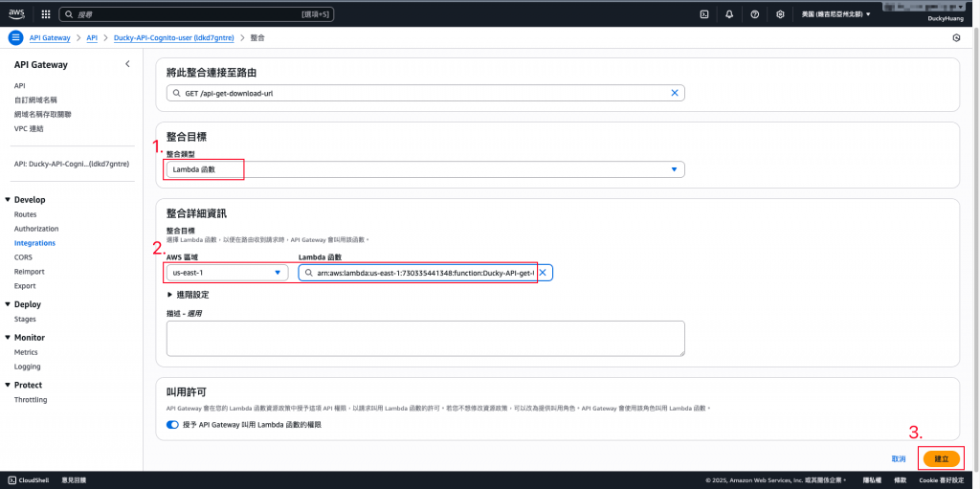Go to Routes in sidebar
Screen dimensions: 980x489
pyautogui.click(x=25, y=214)
